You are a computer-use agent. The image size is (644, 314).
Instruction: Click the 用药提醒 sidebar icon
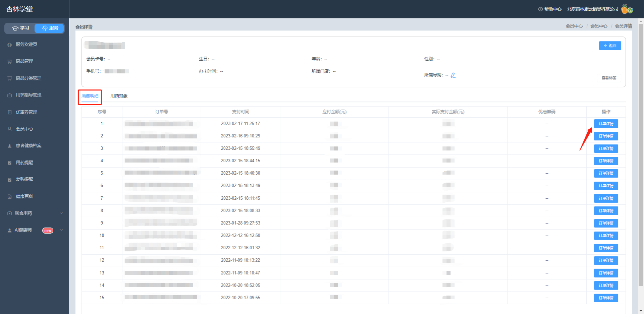pyautogui.click(x=9, y=163)
